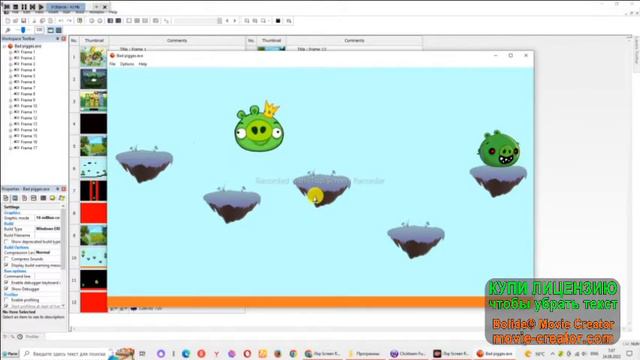This screenshot has height=360, width=640.
Task: Go to the previous frame arrow
Action: click(x=227, y=21)
